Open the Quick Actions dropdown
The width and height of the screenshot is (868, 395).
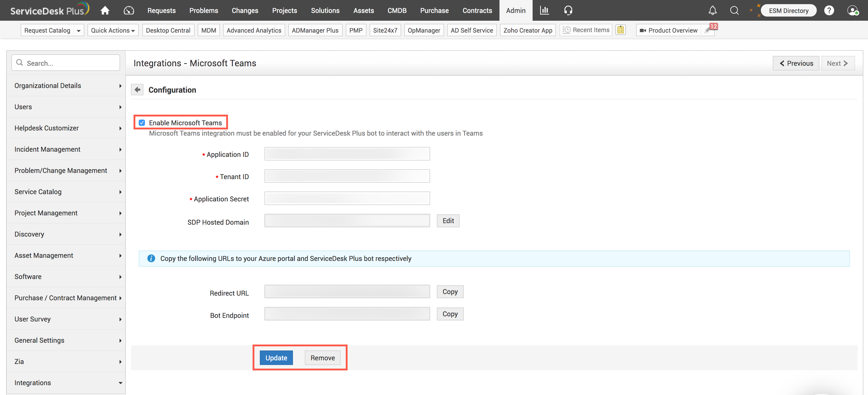(x=113, y=30)
